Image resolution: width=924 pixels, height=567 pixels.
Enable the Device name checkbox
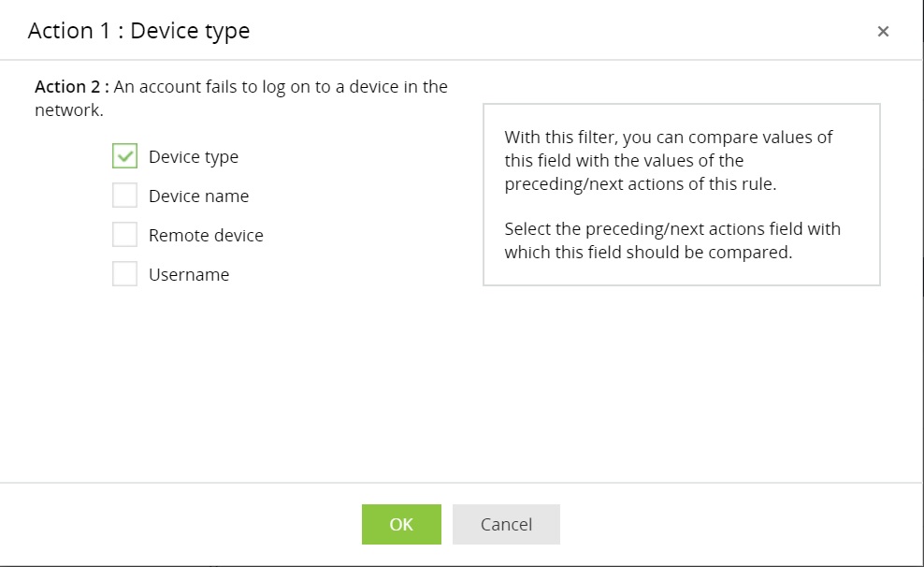[x=125, y=196]
